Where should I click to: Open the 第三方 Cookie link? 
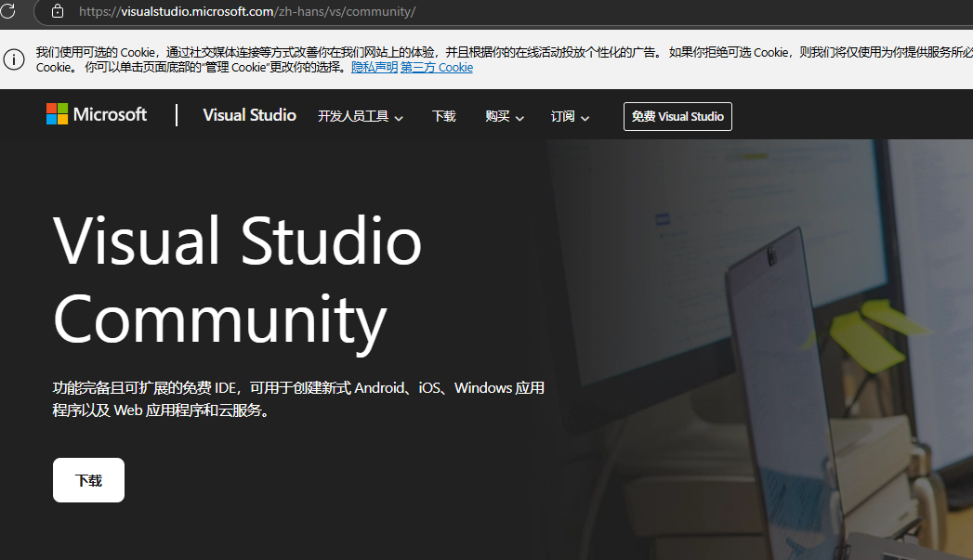point(437,68)
